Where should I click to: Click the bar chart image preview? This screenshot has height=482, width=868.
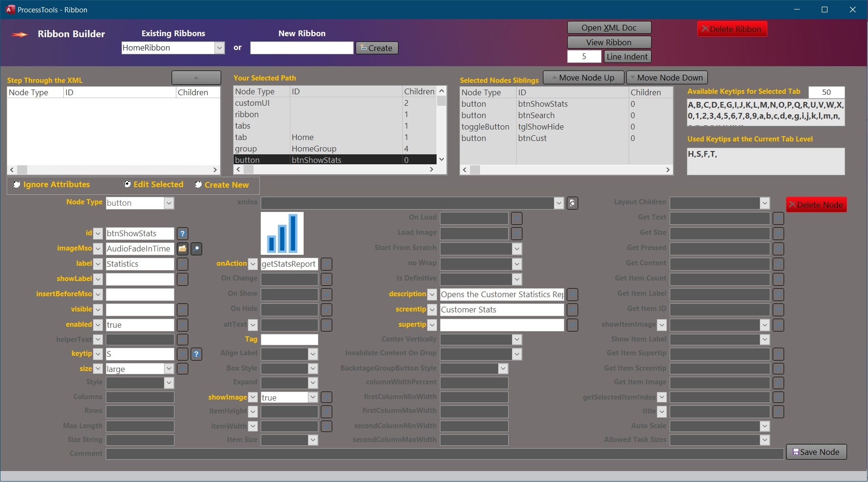tap(282, 233)
